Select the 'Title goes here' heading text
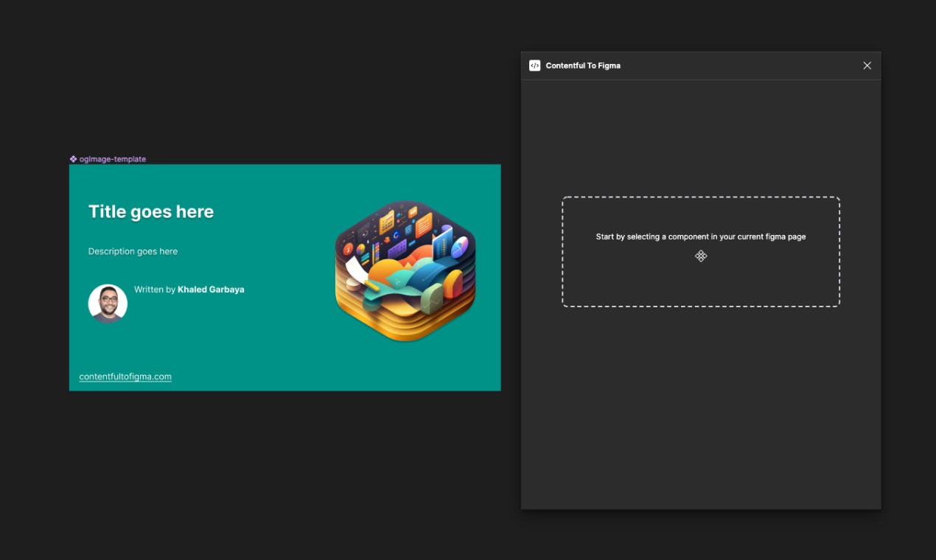Image resolution: width=936 pixels, height=560 pixels. tap(151, 212)
